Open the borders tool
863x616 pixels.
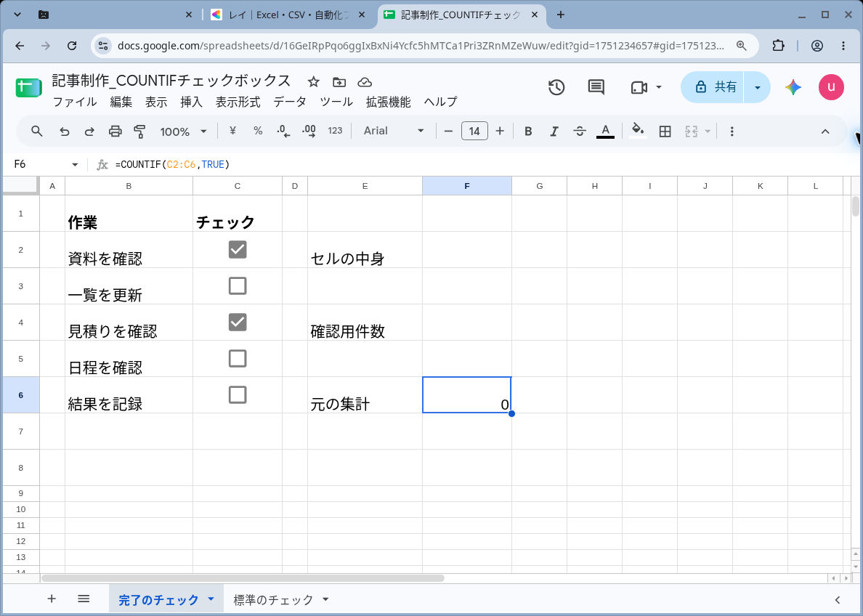click(665, 131)
